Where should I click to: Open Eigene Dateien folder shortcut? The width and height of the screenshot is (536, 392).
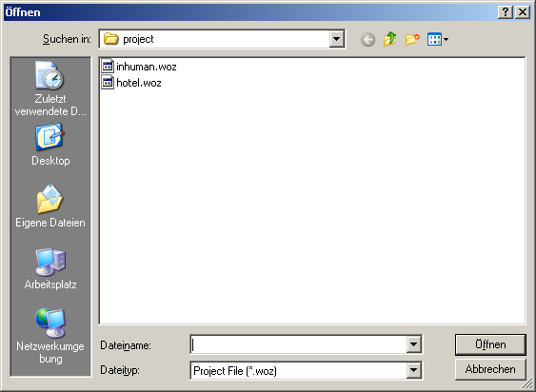[50, 206]
